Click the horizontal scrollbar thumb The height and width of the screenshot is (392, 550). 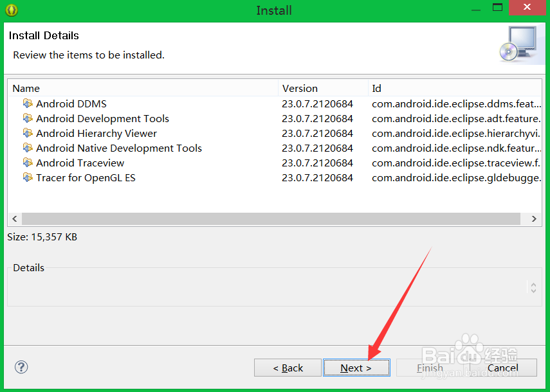tap(271, 218)
